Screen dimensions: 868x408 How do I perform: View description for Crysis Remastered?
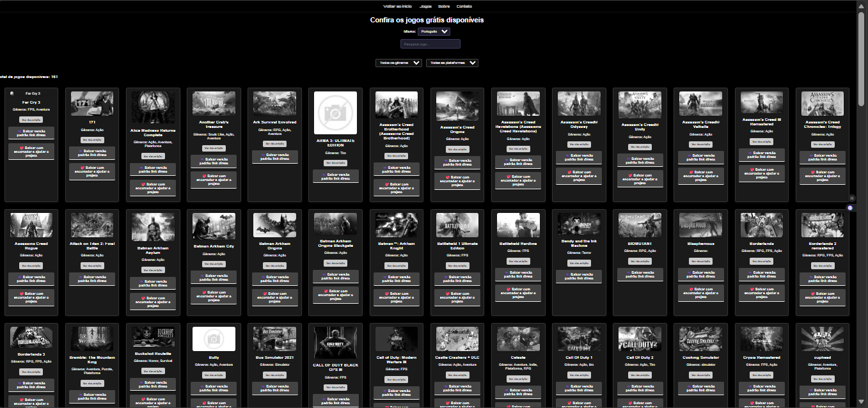tap(762, 376)
